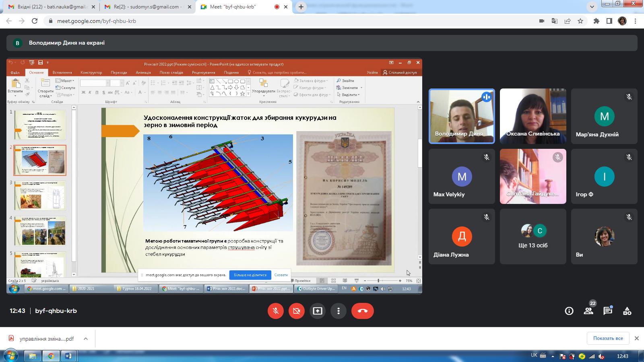Click 'Знайти' find button
Screen dimensions: 644x362
345,81
